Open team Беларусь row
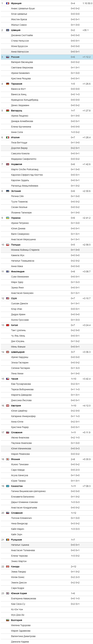Image resolution: width=93 pixels, height=644 pixels. click(x=47, y=110)
